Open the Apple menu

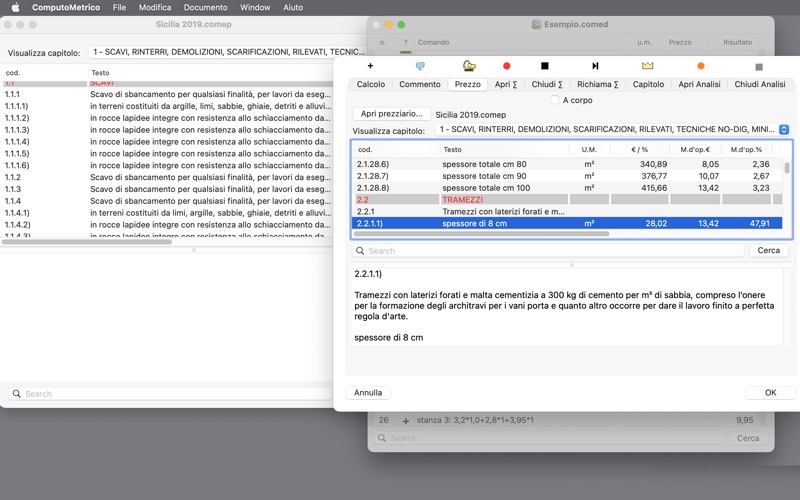pos(15,7)
